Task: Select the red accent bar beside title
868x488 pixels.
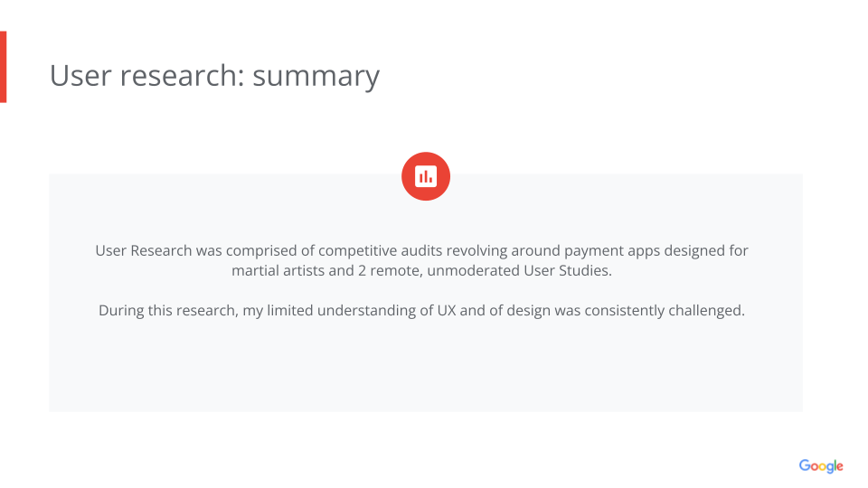Action: pyautogui.click(x=4, y=67)
